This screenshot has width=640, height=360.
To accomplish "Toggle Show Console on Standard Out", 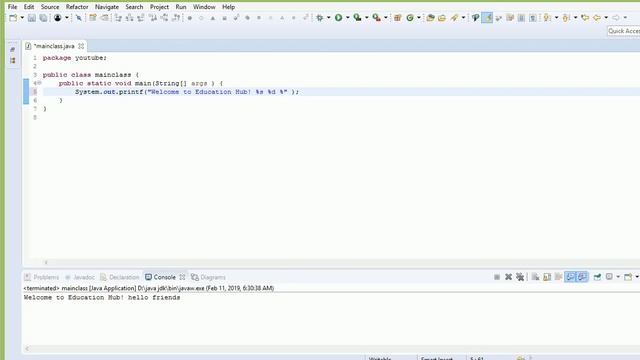I will tap(570, 277).
